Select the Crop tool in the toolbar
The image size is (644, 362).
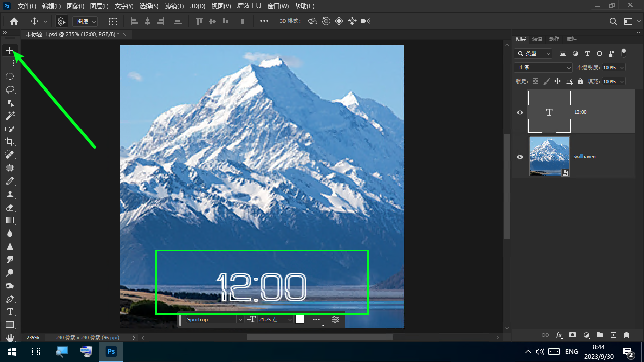pyautogui.click(x=10, y=142)
